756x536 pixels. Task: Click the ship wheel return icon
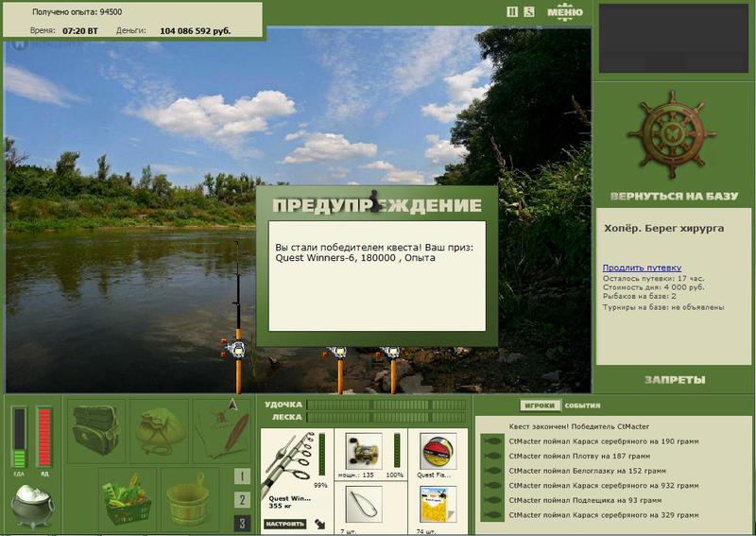click(672, 134)
